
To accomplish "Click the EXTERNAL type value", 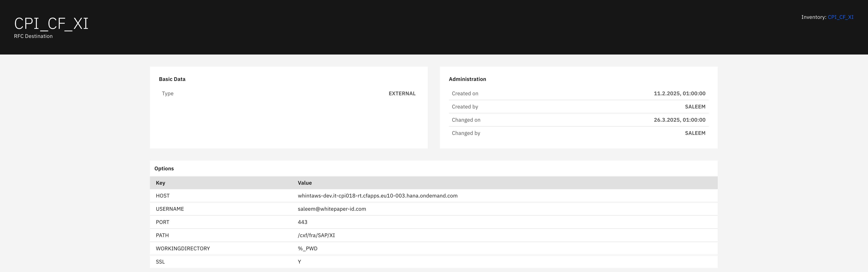I will click(402, 94).
